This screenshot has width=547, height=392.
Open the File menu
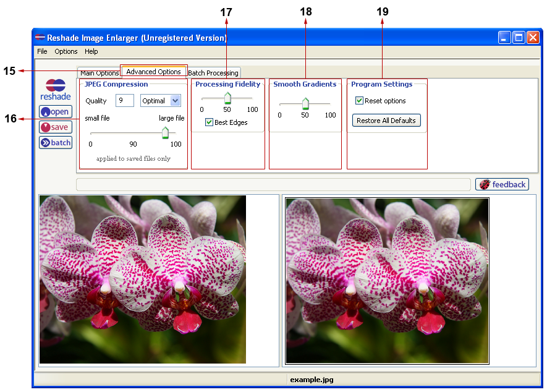click(x=42, y=51)
